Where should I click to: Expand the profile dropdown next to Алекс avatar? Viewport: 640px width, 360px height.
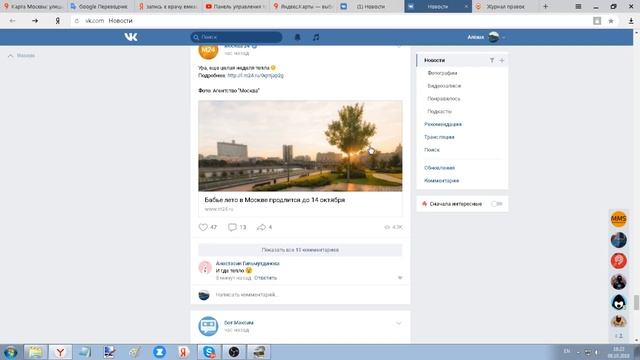coord(504,38)
